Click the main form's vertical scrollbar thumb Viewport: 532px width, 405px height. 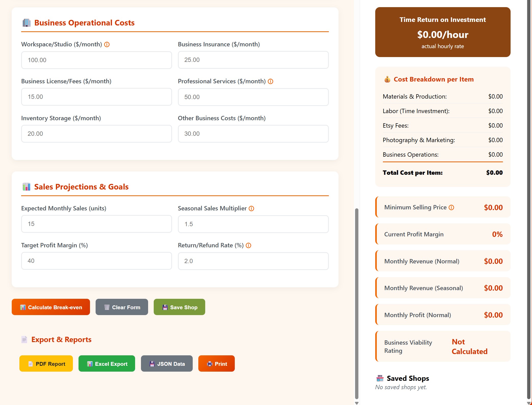click(x=357, y=303)
